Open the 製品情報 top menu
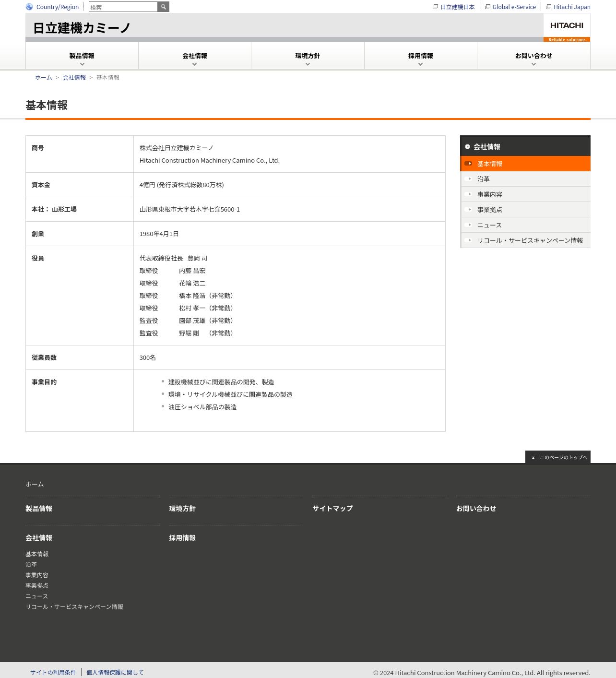 pyautogui.click(x=82, y=56)
